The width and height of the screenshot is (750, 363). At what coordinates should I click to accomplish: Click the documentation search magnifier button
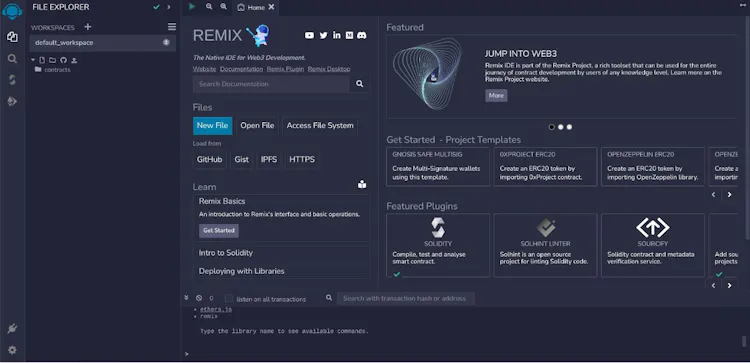tap(360, 84)
